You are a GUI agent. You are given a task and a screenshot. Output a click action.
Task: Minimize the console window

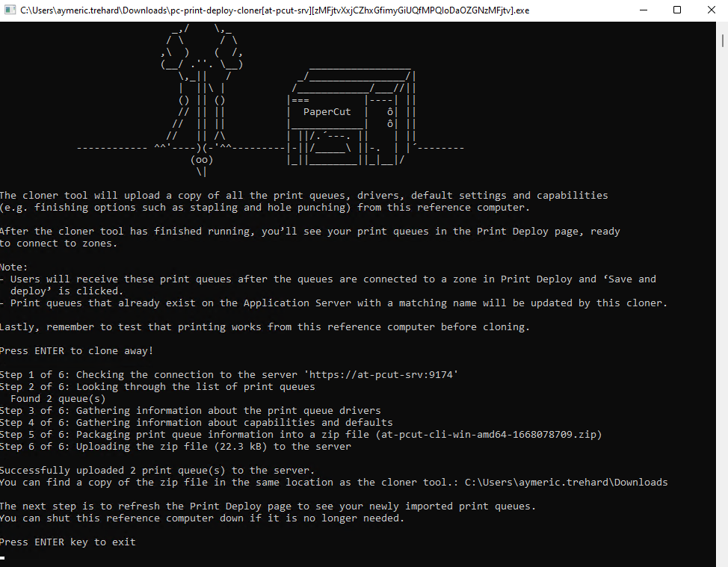tap(644, 10)
